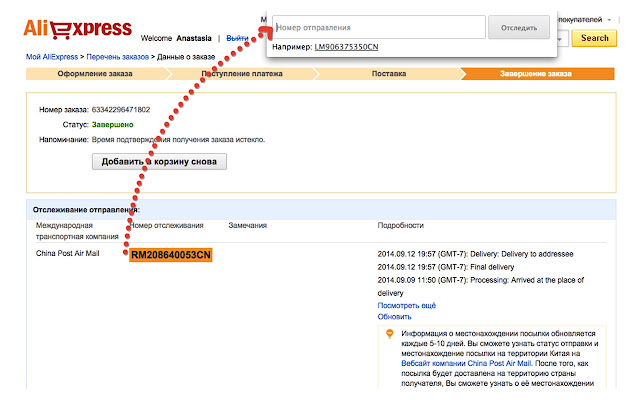Open the Перечень заказов breadcrumb link
The image size is (640, 400).
(x=118, y=57)
